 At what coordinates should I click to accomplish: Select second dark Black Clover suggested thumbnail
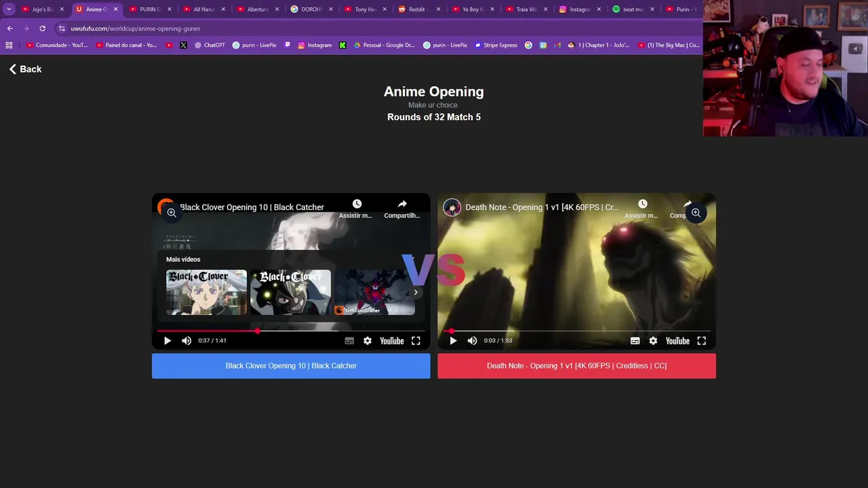(x=291, y=292)
